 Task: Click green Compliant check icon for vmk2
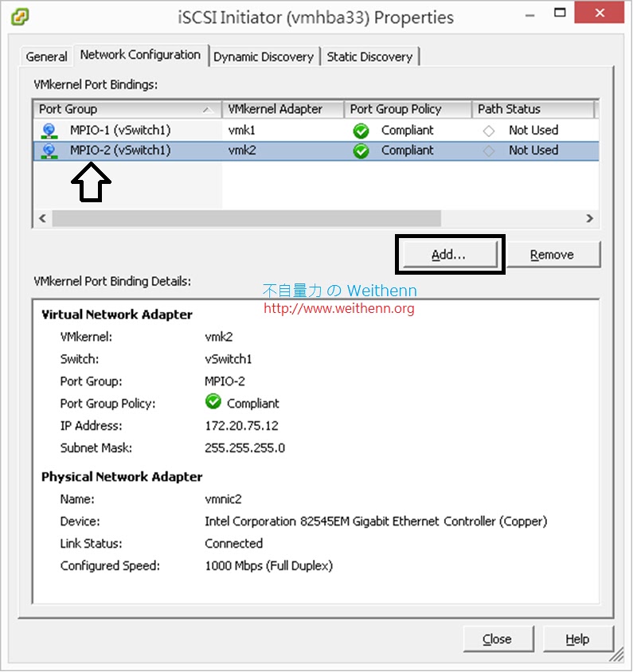click(x=361, y=150)
